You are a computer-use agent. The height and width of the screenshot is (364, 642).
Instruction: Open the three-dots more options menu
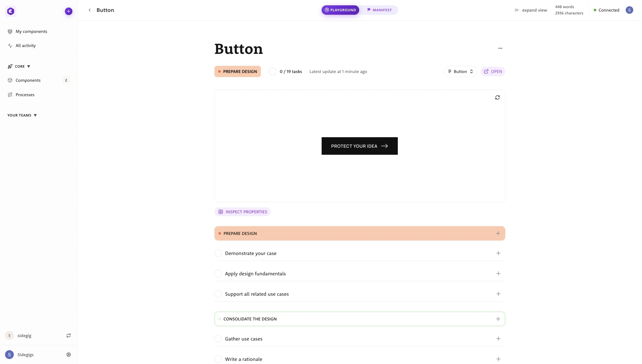(500, 48)
